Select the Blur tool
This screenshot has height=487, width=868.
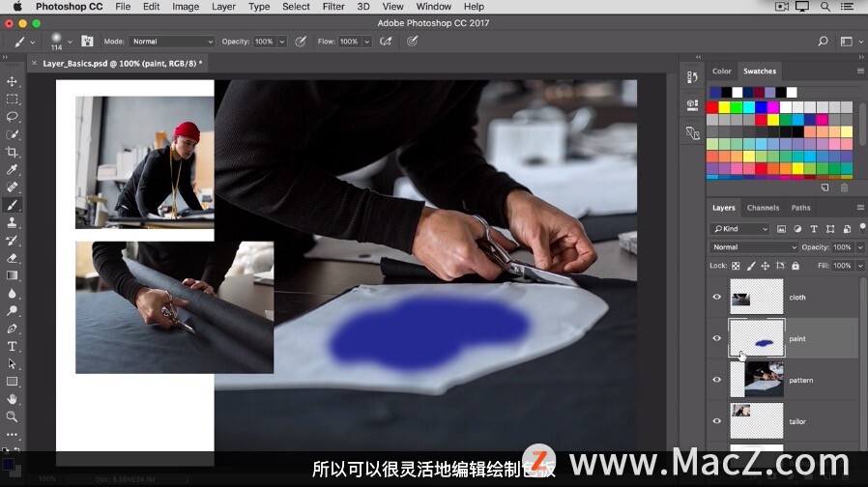tap(12, 294)
